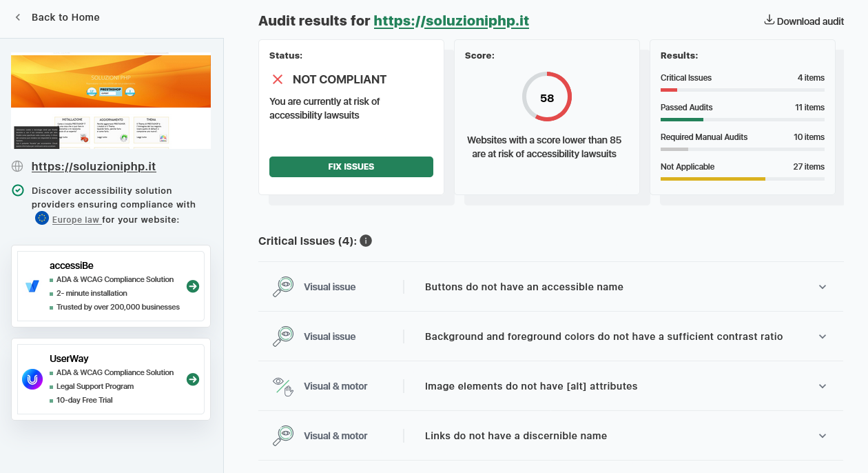Viewport: 868px width, 473px height.
Task: Click the magnifier icon for Buttons issue
Action: 282,287
